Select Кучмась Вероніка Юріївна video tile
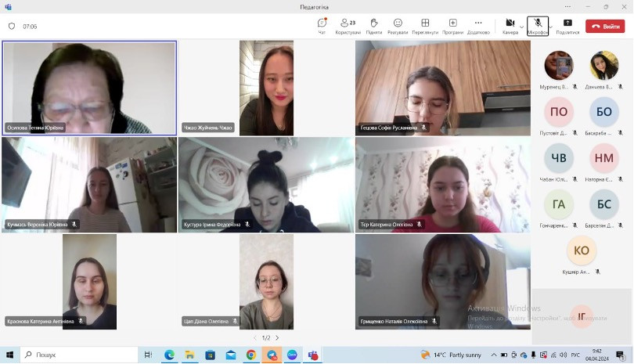The width and height of the screenshot is (634, 364). (x=89, y=185)
